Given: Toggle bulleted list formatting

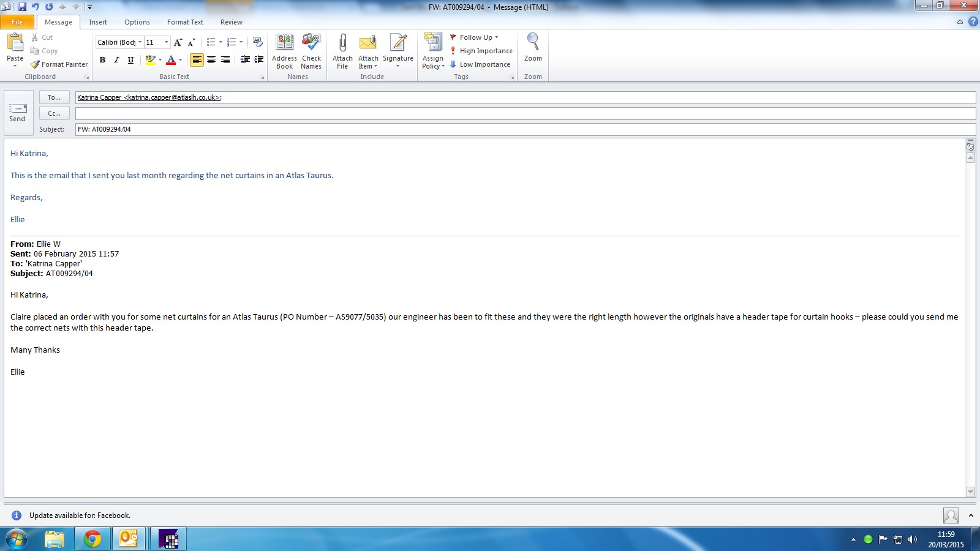Looking at the screenshot, I should (211, 42).
